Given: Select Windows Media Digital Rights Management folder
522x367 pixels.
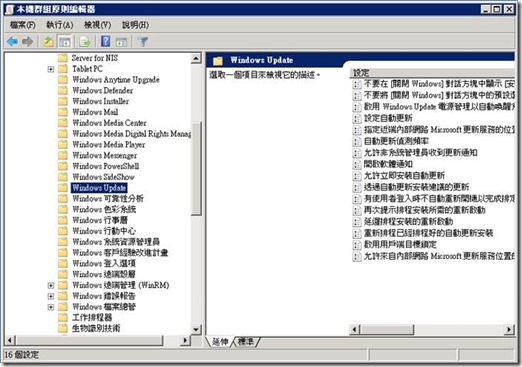Looking at the screenshot, I should pyautogui.click(x=132, y=134).
